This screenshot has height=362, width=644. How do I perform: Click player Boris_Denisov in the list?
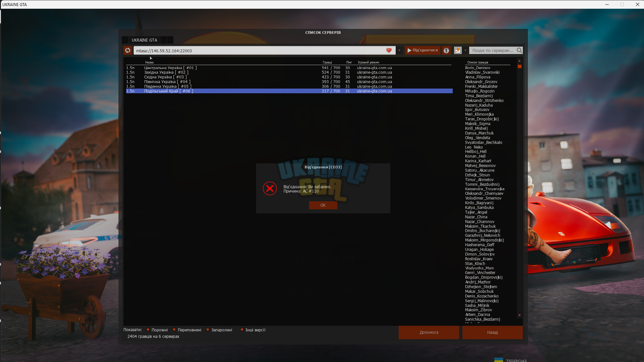pos(478,68)
